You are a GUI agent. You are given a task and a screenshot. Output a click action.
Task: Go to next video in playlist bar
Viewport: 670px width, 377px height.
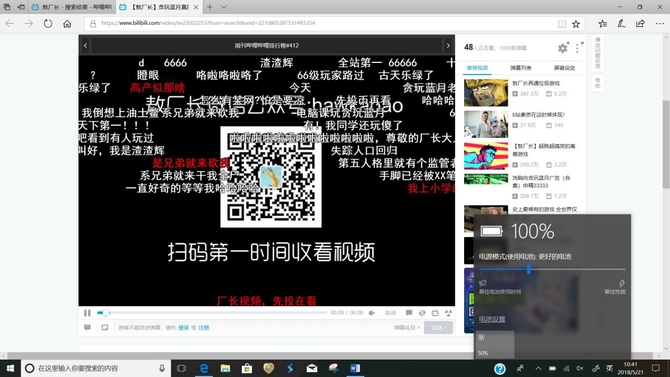pos(448,45)
